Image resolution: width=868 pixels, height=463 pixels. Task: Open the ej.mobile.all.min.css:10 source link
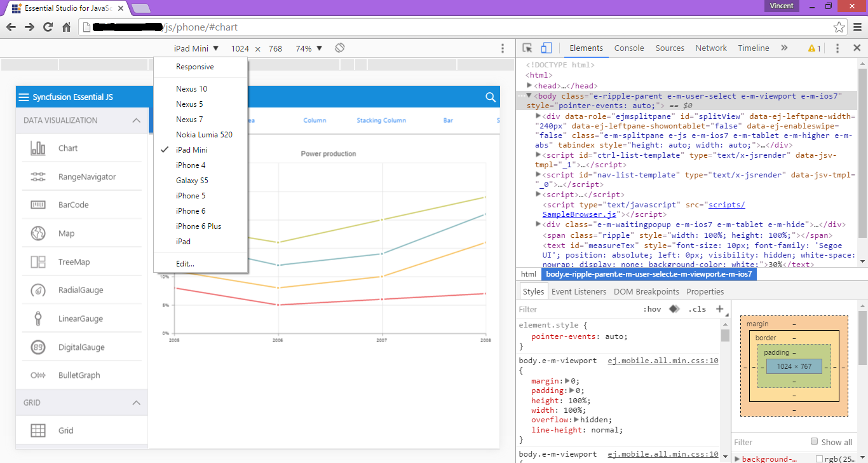tap(663, 361)
